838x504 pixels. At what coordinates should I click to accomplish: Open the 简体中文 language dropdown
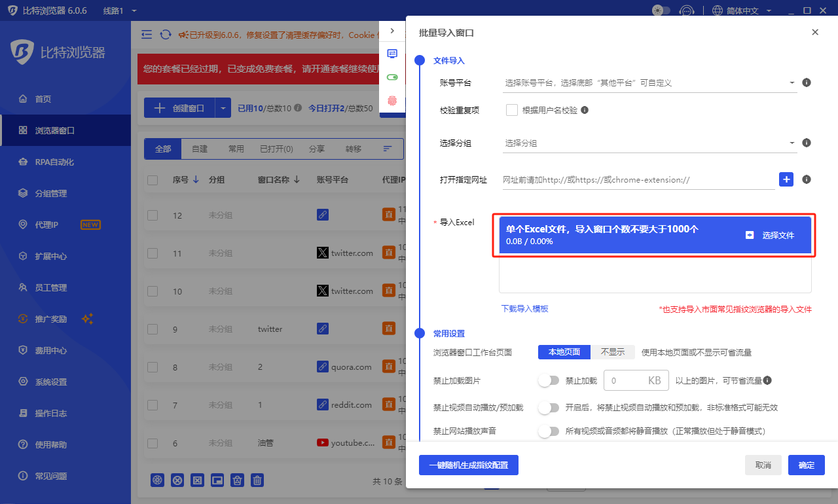[742, 10]
